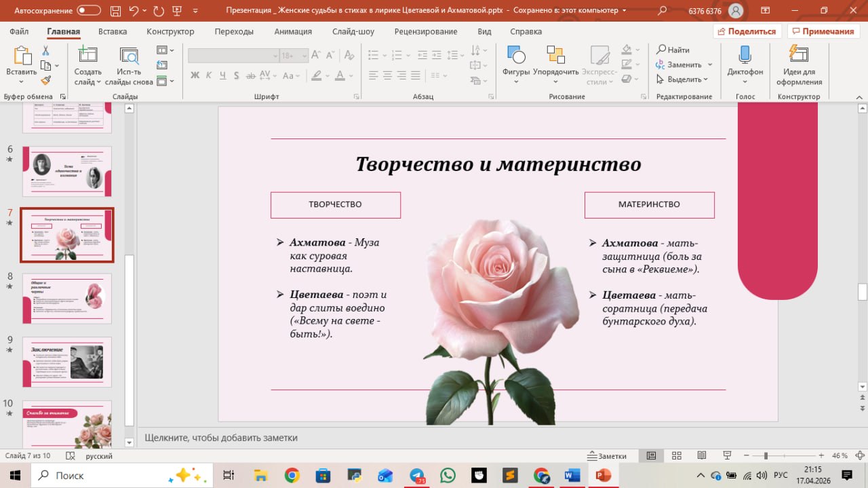This screenshot has height=488, width=868.
Task: Open the Файл menu
Action: click(x=19, y=31)
